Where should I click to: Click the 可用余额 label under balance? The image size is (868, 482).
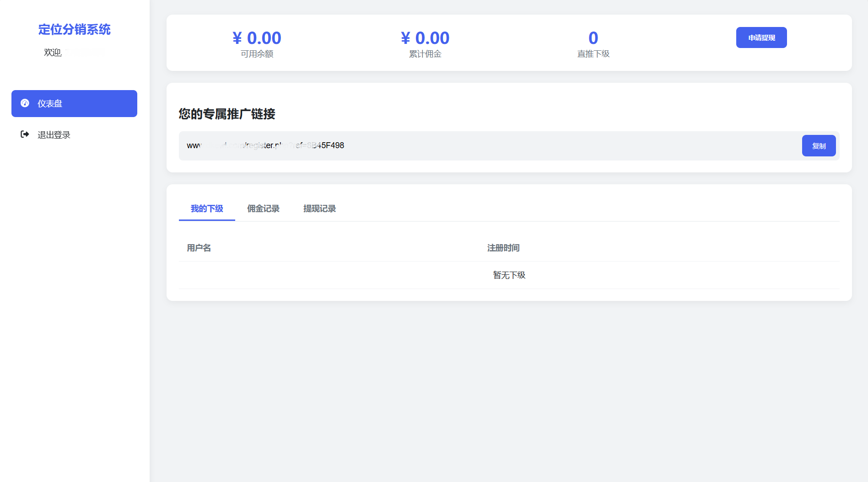(x=257, y=54)
